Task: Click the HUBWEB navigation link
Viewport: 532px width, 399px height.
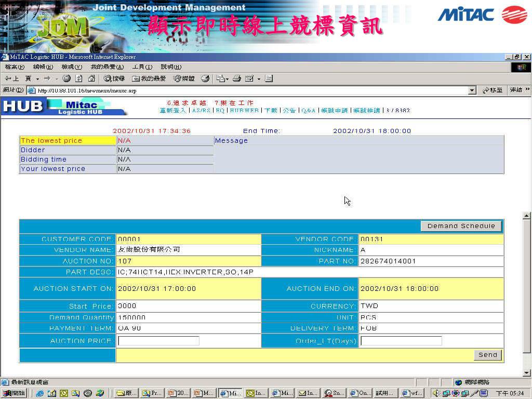Action: [x=244, y=110]
